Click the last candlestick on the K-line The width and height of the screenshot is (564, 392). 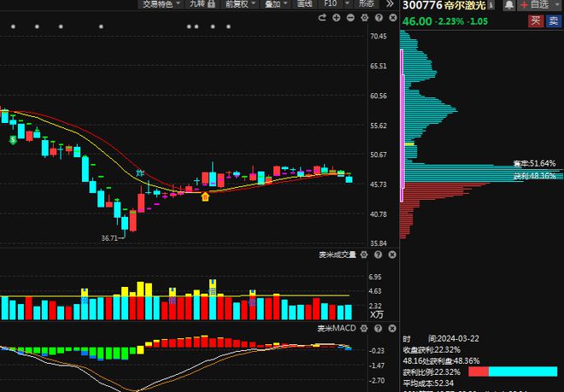click(x=349, y=178)
